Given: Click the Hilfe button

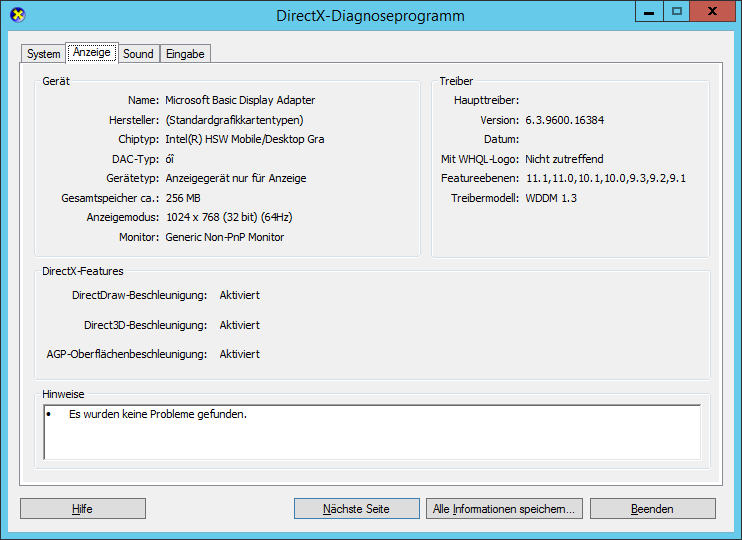Looking at the screenshot, I should coord(83,509).
